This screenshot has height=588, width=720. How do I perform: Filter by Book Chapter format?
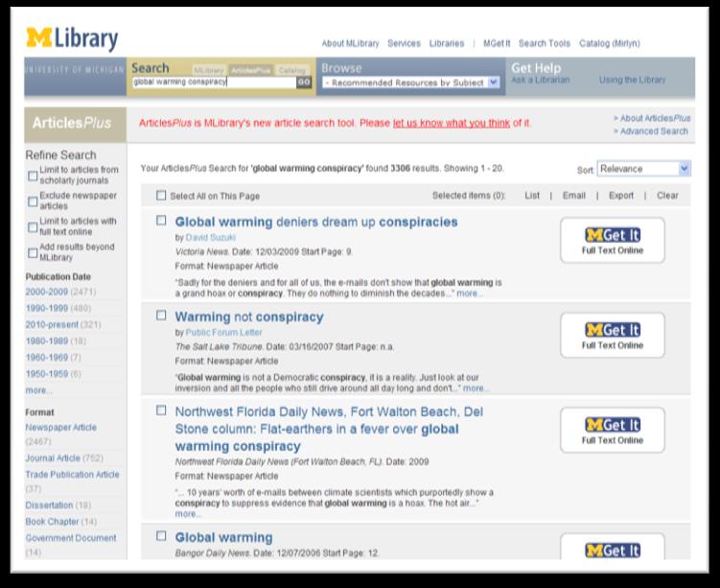[53, 522]
